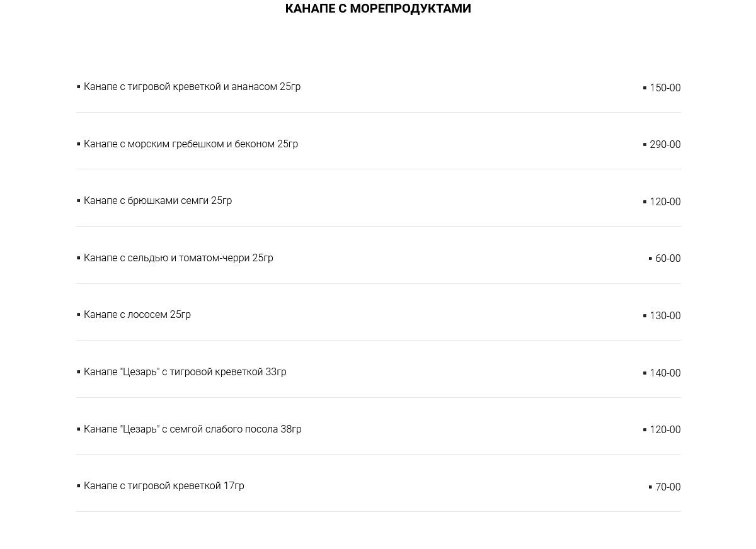Open "Цезарь" с тигровой креветкой 33гр item
Screen dimensions: 756x549
pyautogui.click(x=185, y=372)
